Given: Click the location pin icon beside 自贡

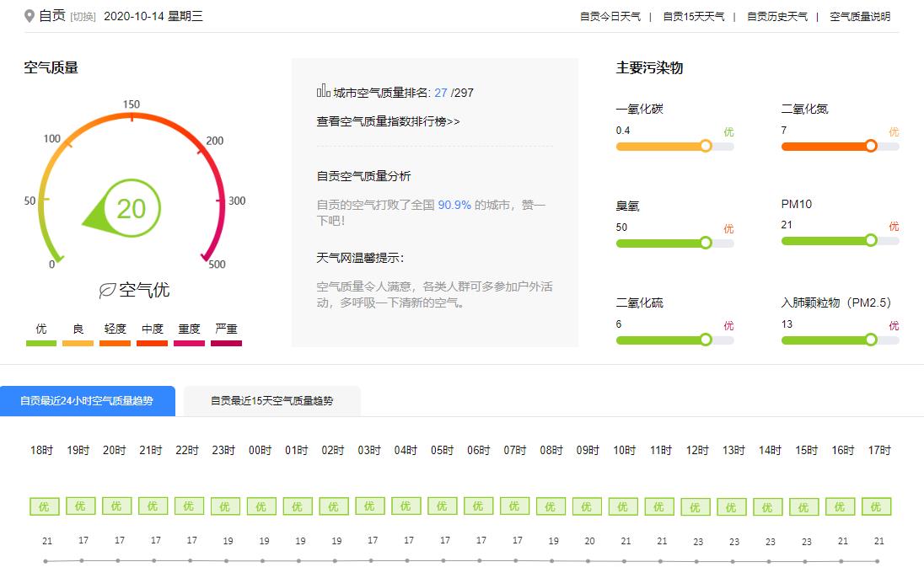Looking at the screenshot, I should (x=30, y=16).
